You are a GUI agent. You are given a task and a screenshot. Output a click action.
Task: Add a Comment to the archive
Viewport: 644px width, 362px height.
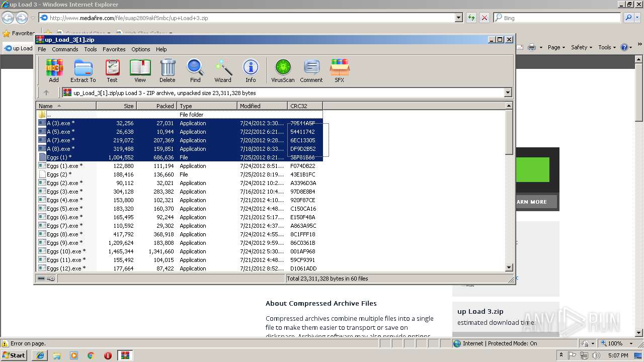[x=311, y=71]
